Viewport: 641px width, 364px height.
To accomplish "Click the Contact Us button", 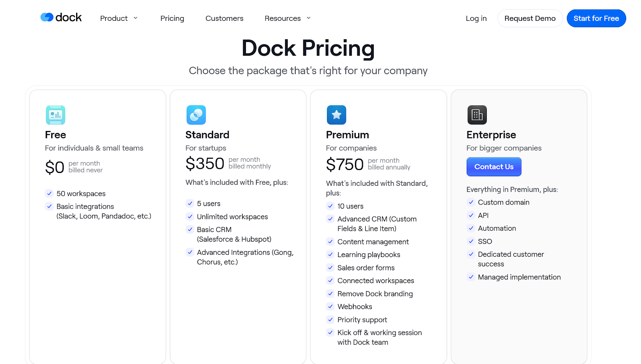I will tap(494, 167).
